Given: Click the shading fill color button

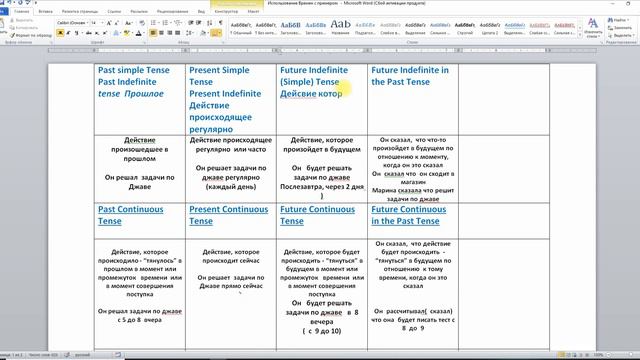Looking at the screenshot, I should pos(202,33).
